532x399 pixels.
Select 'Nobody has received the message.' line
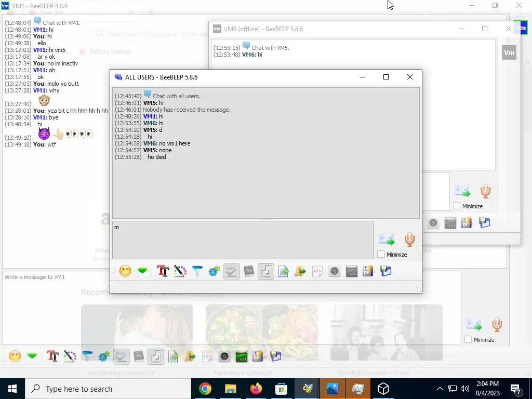coord(187,110)
